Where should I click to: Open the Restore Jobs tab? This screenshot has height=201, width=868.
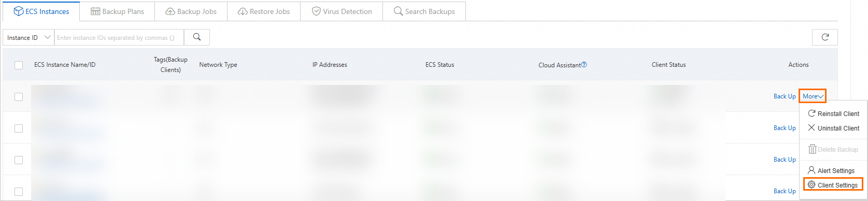tap(264, 11)
